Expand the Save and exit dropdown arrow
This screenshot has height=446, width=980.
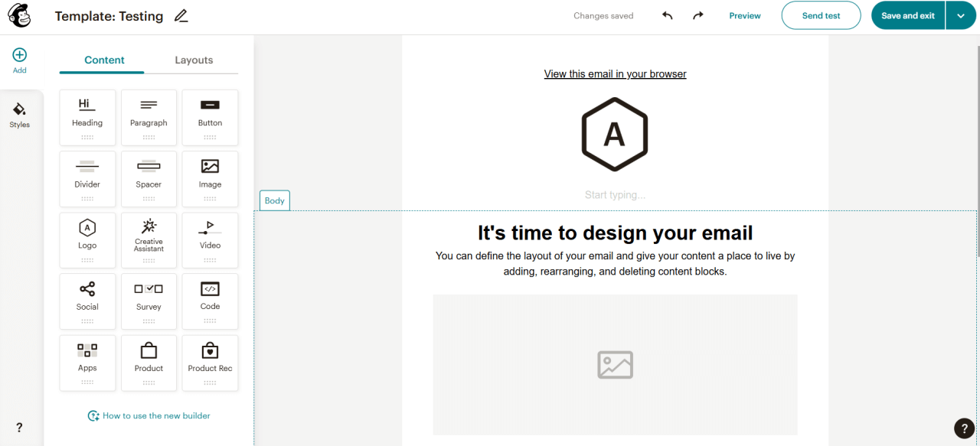tap(961, 15)
